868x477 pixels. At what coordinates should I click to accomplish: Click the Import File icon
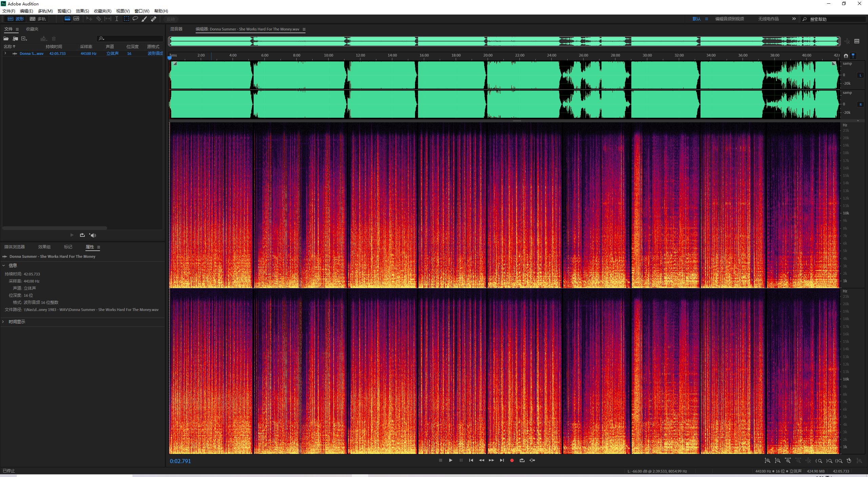coord(15,39)
